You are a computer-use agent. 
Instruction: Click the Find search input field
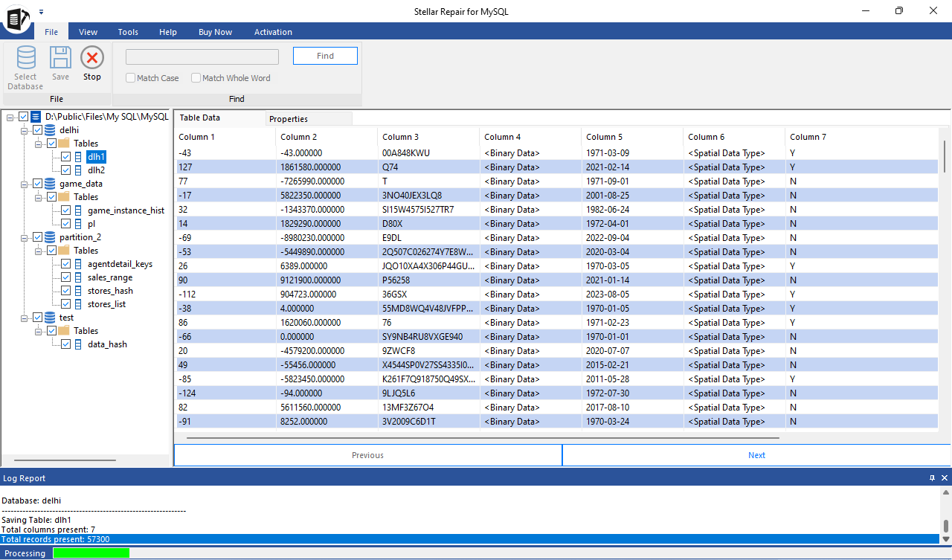(202, 57)
